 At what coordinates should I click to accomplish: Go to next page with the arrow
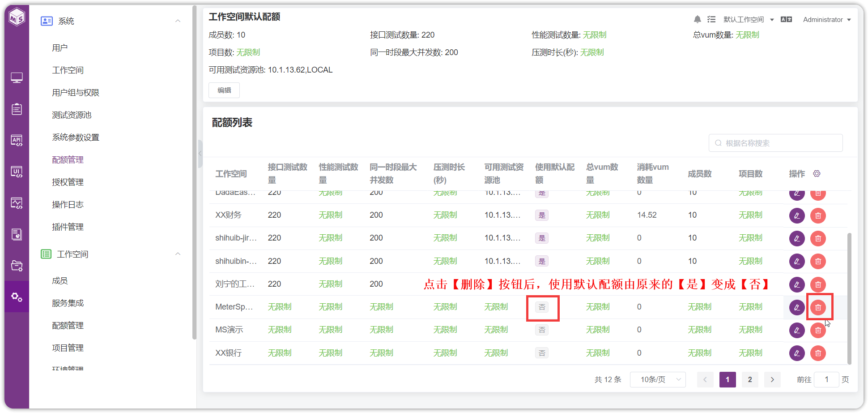click(x=772, y=379)
